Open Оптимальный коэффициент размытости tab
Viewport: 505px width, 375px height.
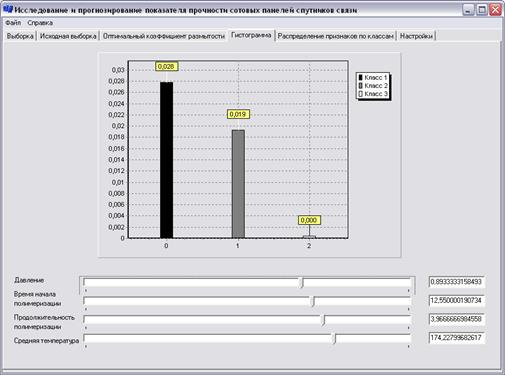click(164, 36)
